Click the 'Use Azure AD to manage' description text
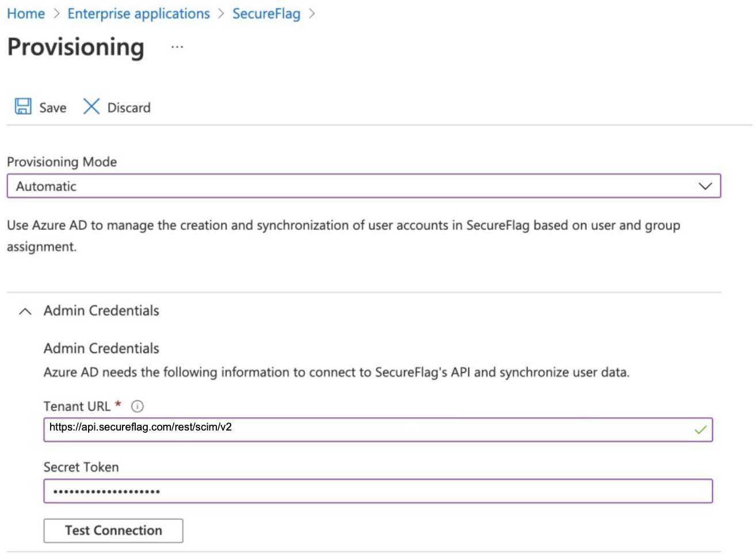This screenshot has height=556, width=756. click(x=343, y=236)
